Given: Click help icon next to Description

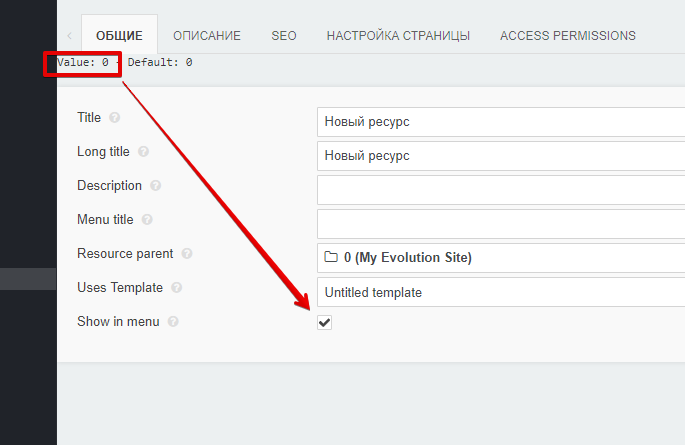Looking at the screenshot, I should tap(156, 186).
